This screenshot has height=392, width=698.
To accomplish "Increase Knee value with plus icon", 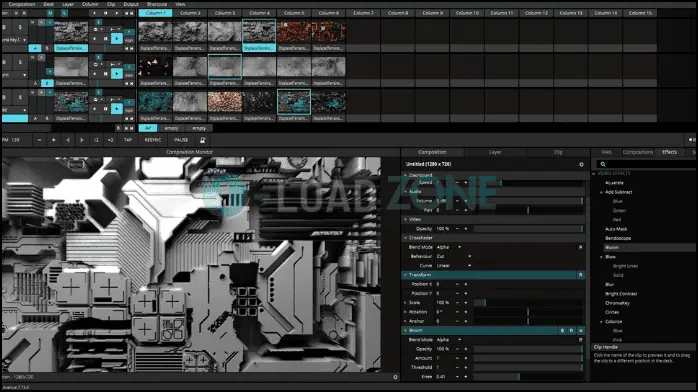I will pos(466,376).
